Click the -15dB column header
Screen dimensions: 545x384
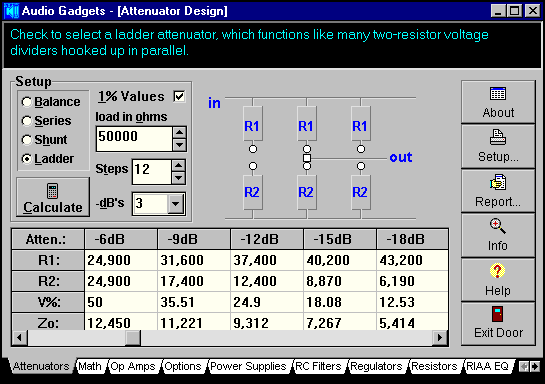pyautogui.click(x=340, y=239)
